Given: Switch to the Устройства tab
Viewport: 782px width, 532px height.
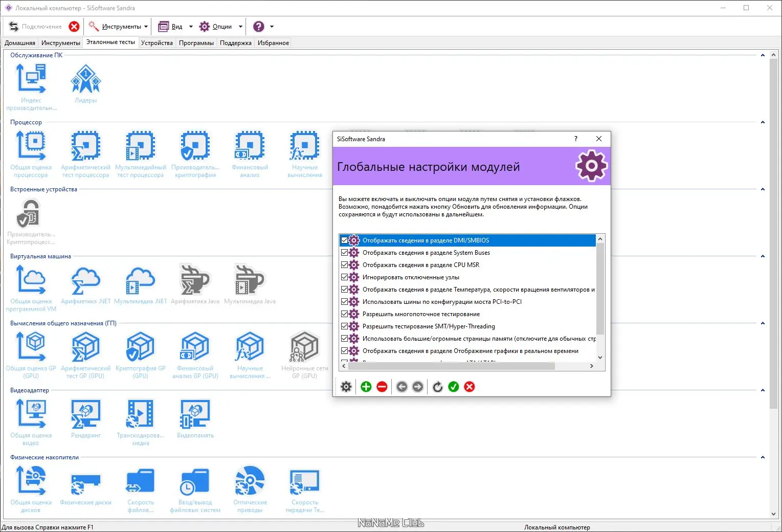Looking at the screenshot, I should click(157, 43).
